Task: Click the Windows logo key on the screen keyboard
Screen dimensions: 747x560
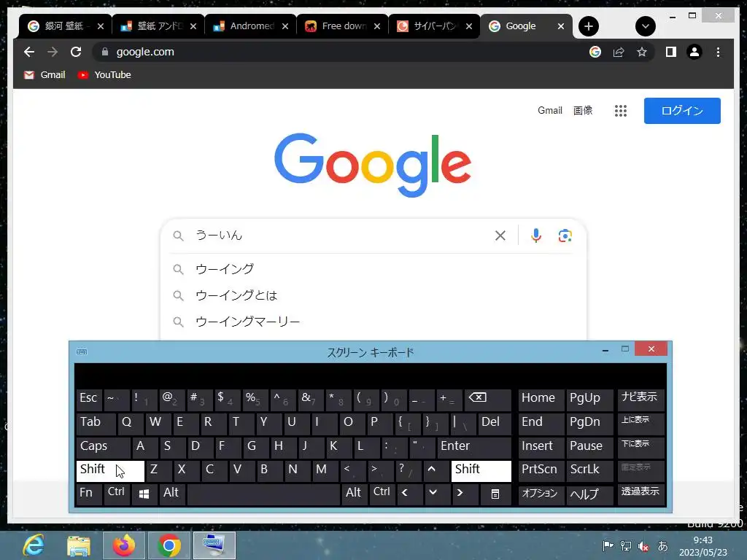Action: (144, 494)
